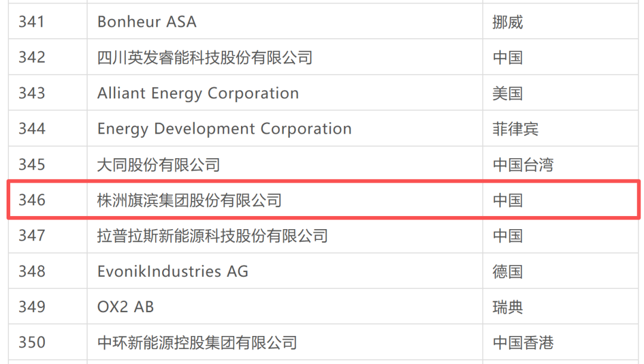Click the 挪威 country cell
Image resolution: width=644 pixels, height=364 pixels.
click(508, 22)
